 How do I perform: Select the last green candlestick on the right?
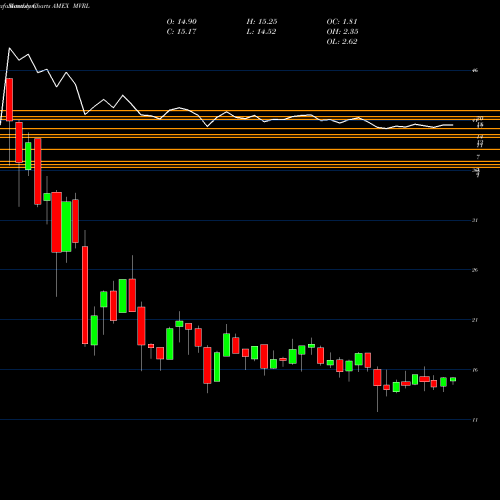(x=453, y=379)
